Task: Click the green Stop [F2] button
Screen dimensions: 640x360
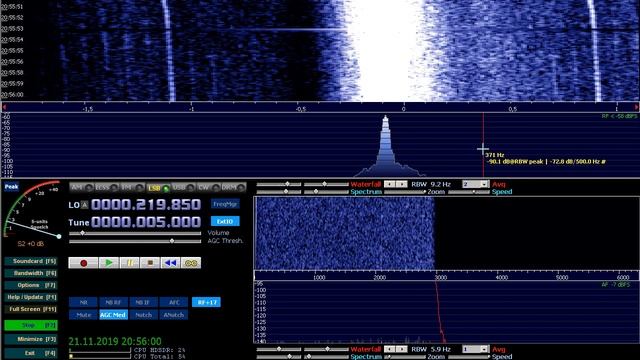Action: 31,325
